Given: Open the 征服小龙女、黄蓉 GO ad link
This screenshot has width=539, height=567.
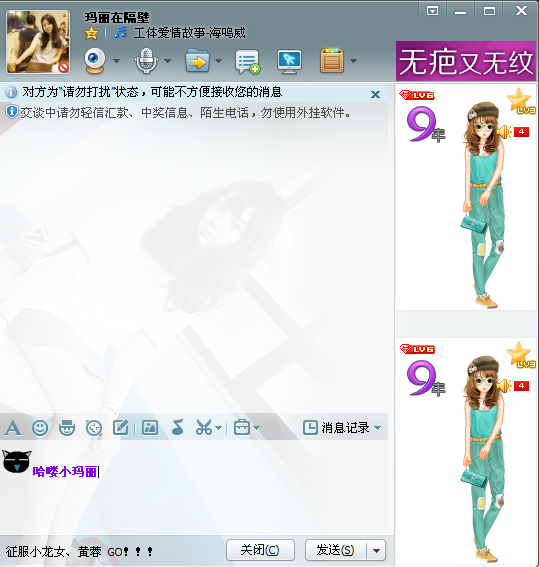Looking at the screenshot, I should click(79, 552).
